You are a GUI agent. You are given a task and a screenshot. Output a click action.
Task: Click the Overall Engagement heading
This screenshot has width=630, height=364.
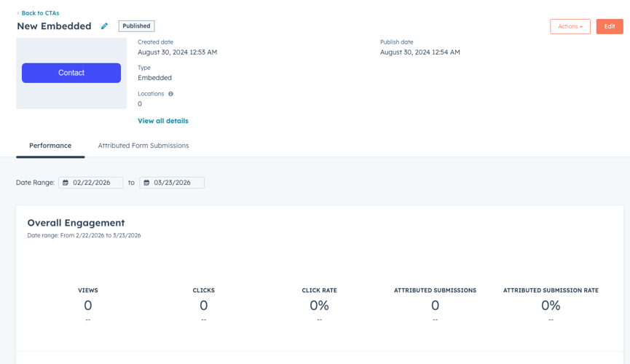pos(76,223)
